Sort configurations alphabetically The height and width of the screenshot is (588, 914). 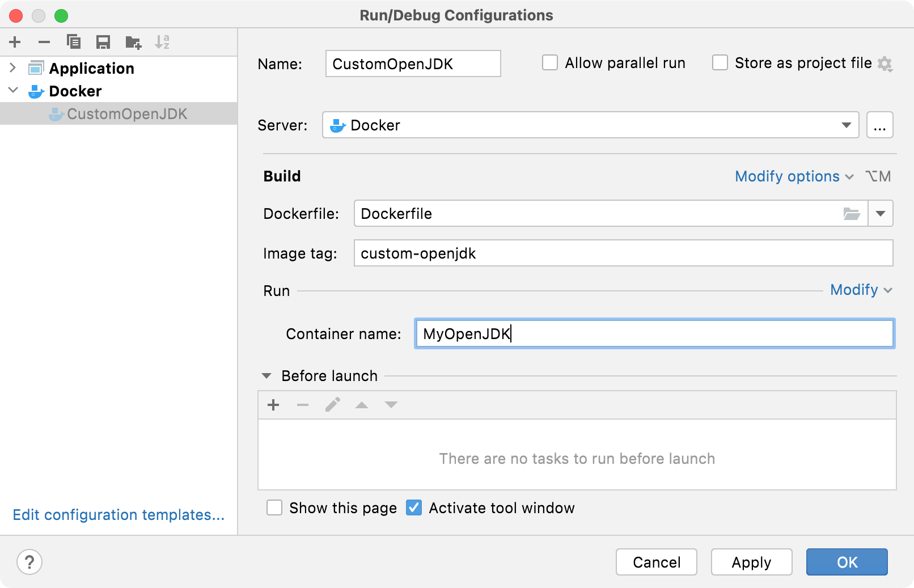click(162, 42)
